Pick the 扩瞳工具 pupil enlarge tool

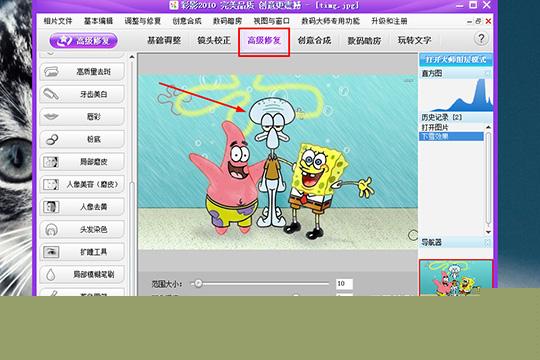pos(82,252)
